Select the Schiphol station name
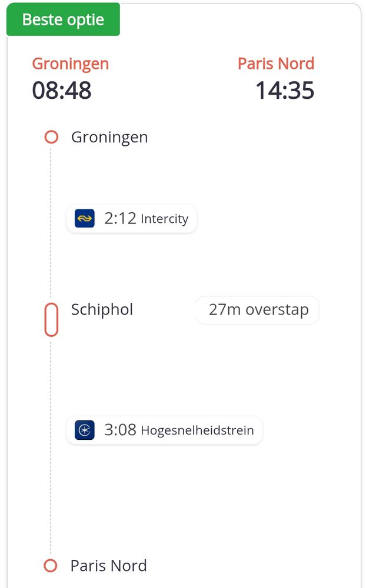The width and height of the screenshot is (366, 588). 102,310
